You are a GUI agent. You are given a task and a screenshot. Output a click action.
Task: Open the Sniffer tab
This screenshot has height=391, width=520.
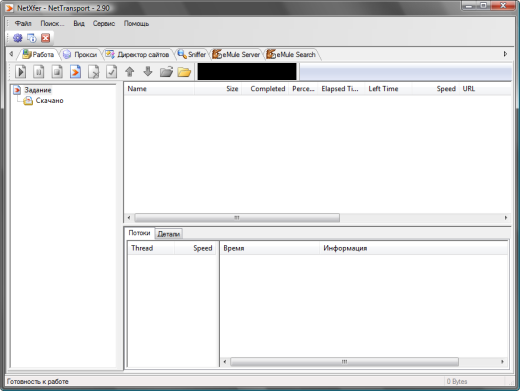click(192, 54)
